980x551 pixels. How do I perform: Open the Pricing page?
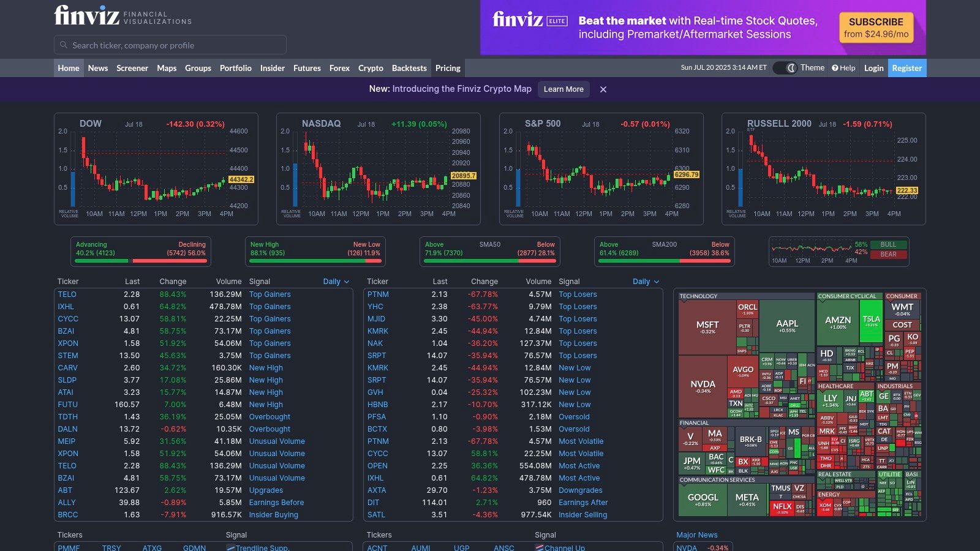point(448,68)
